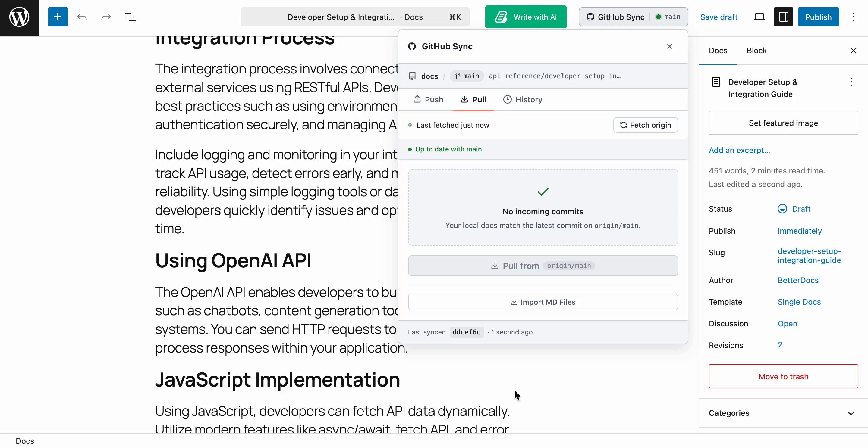Expand the Categories panel
Screen dimensions: 868x448
tap(783, 413)
